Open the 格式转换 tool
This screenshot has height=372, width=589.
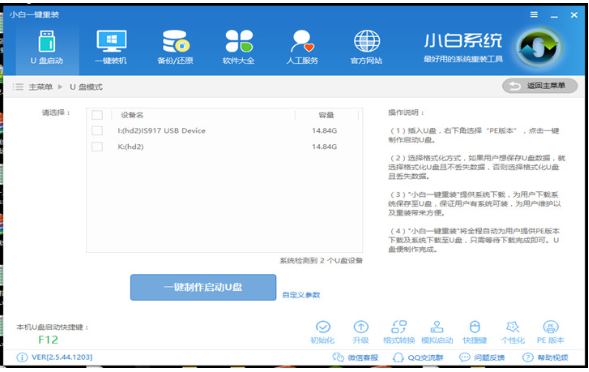click(x=399, y=332)
